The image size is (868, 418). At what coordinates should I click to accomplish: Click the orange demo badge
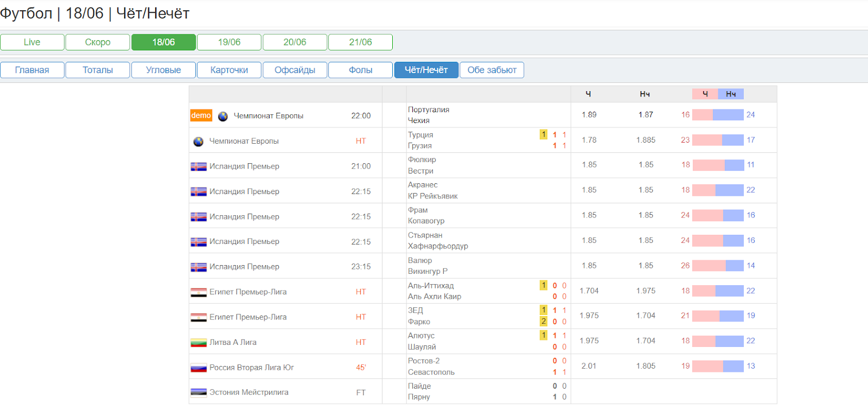[x=201, y=115]
